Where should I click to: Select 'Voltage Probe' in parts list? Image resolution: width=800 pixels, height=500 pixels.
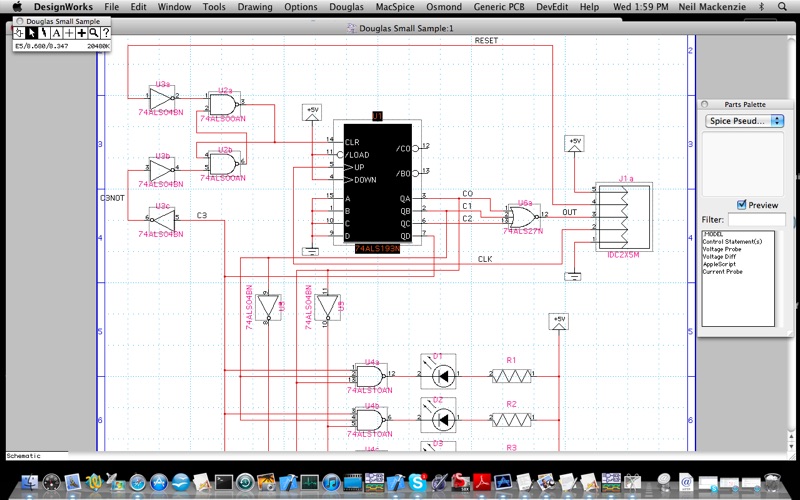point(722,249)
